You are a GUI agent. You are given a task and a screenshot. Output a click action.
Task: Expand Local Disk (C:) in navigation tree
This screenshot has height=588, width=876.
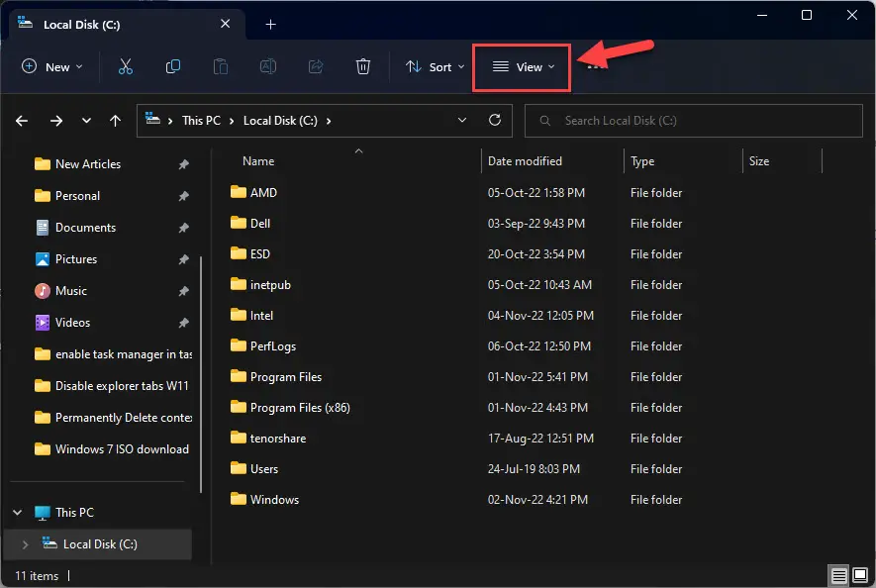[25, 544]
